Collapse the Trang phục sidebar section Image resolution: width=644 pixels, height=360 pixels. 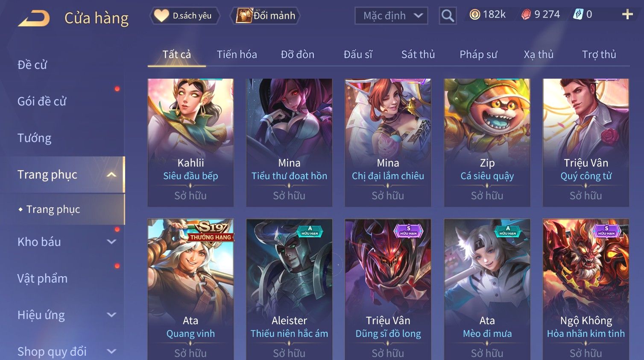pos(111,174)
